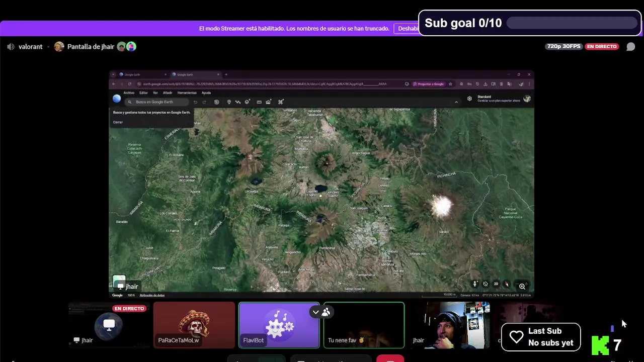Click the 'Pantalla de jhair' title
Image resolution: width=644 pixels, height=362 pixels.
[91, 47]
